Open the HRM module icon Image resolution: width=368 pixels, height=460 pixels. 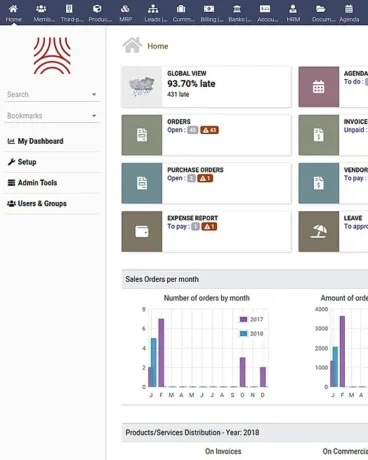pyautogui.click(x=293, y=8)
